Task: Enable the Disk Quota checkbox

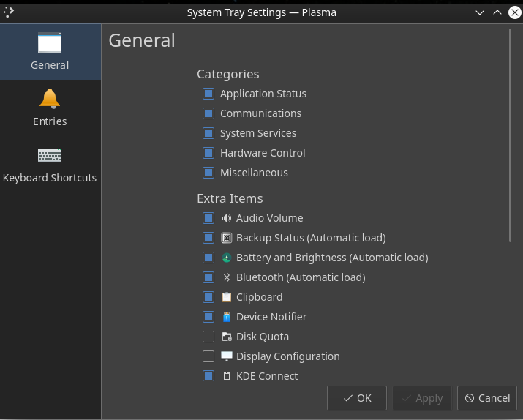Action: (x=208, y=337)
